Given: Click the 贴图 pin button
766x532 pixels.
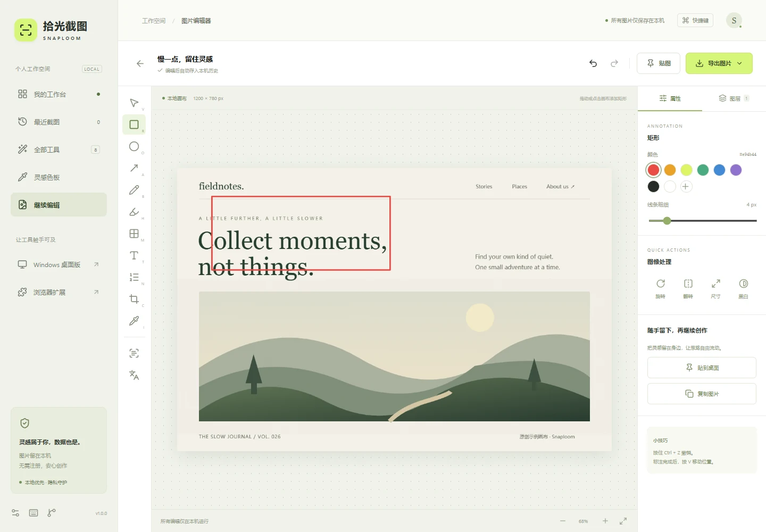Looking at the screenshot, I should (659, 63).
